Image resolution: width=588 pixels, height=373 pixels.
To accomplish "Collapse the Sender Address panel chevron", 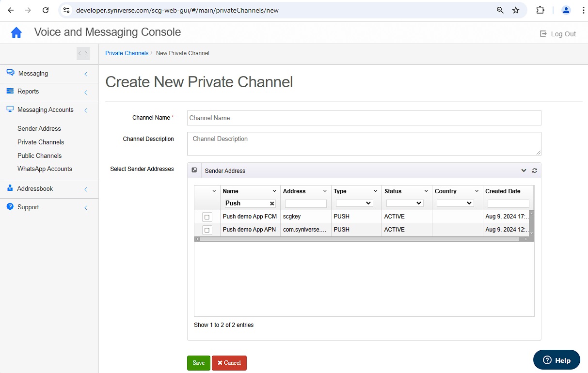I will coord(524,171).
